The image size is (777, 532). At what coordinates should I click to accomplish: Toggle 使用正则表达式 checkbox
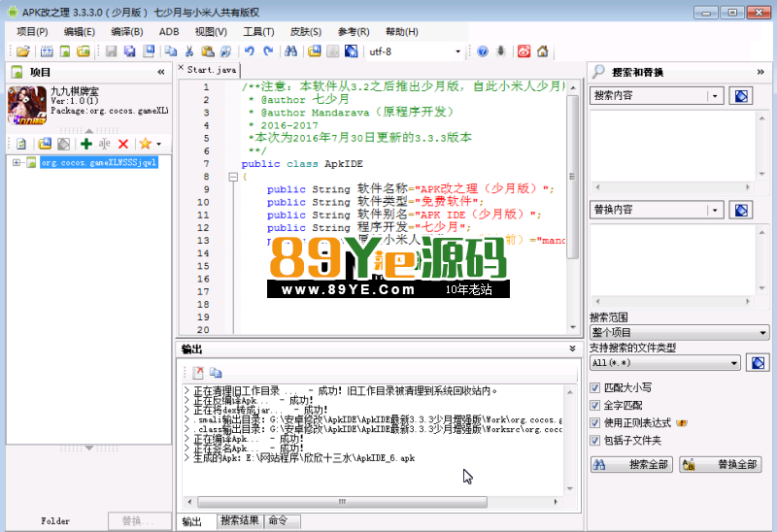(595, 422)
